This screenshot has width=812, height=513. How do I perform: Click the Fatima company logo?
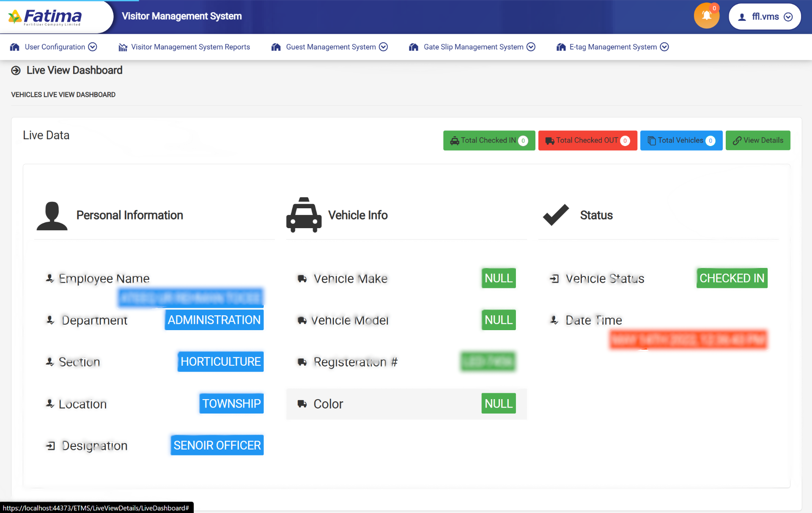pyautogui.click(x=45, y=17)
